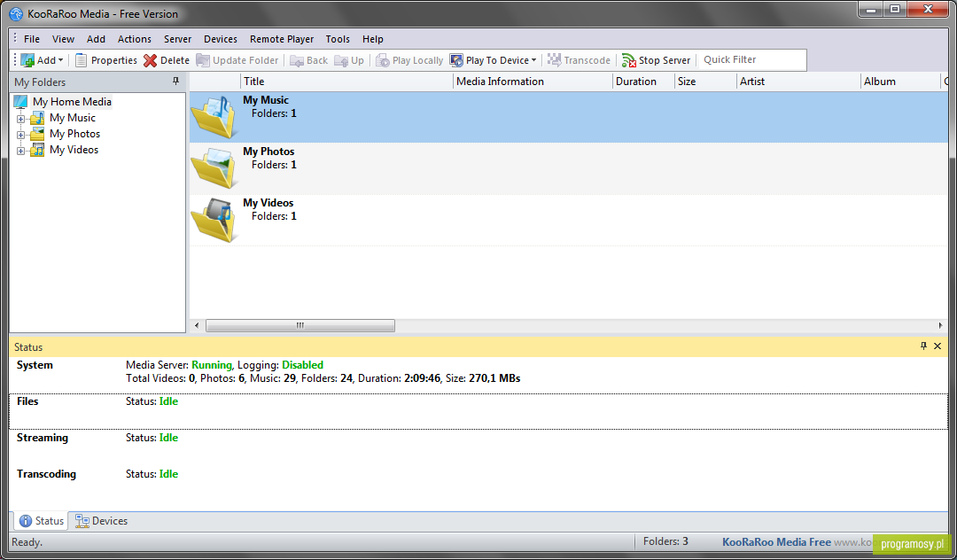Select My Photos in the folder tree

point(74,134)
